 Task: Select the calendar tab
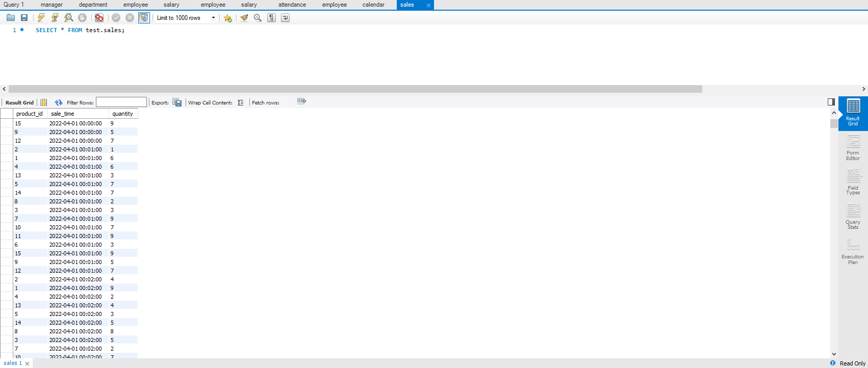(373, 5)
